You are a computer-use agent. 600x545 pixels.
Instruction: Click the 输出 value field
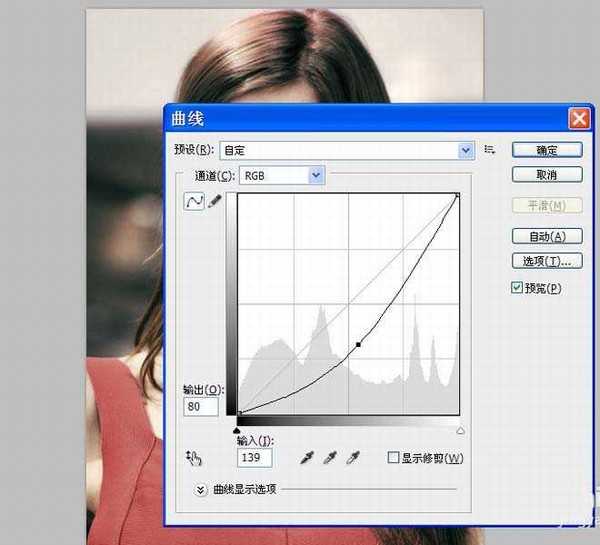[201, 407]
